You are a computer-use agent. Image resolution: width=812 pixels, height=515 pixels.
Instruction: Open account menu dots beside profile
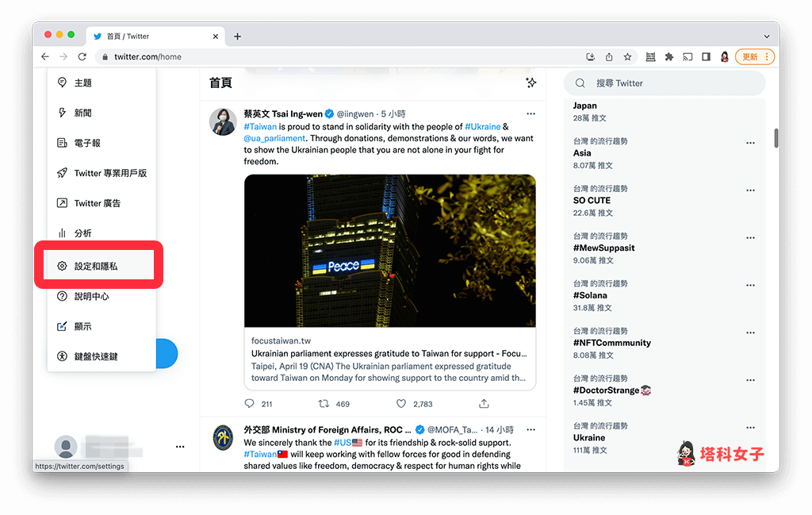pyautogui.click(x=180, y=447)
